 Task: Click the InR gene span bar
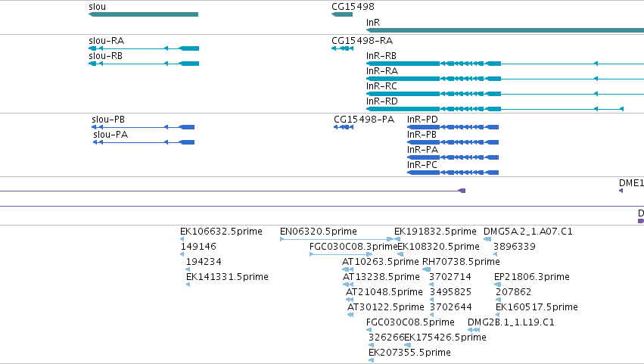pyautogui.click(x=505, y=30)
